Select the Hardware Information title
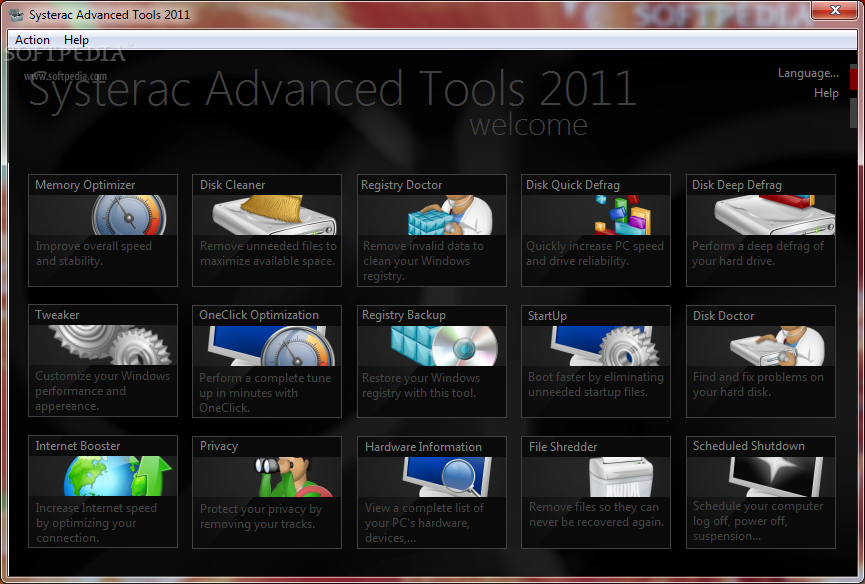Image resolution: width=865 pixels, height=584 pixels. 423,447
